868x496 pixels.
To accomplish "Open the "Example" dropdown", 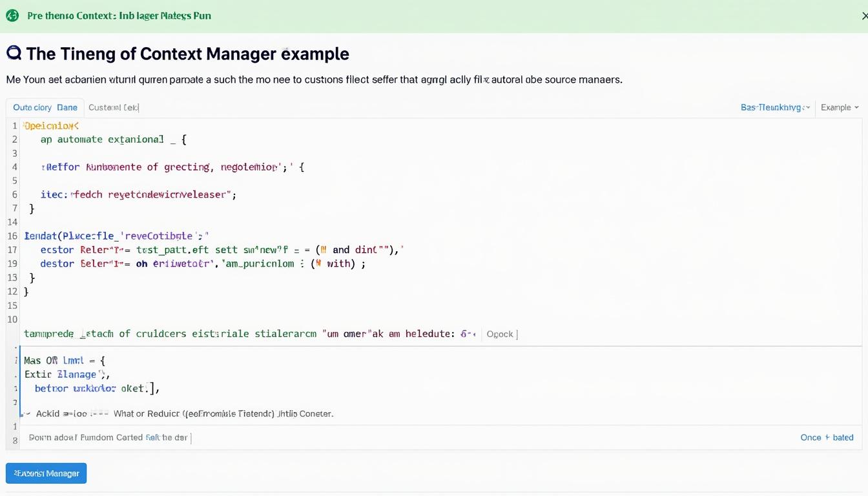I will [839, 107].
